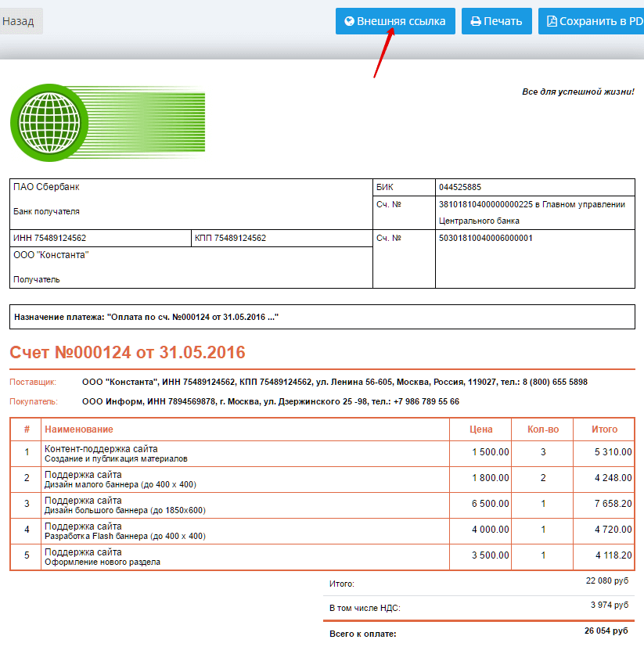Click the Покупатель label
Viewport: 644px width, 654px height.
[x=33, y=401]
